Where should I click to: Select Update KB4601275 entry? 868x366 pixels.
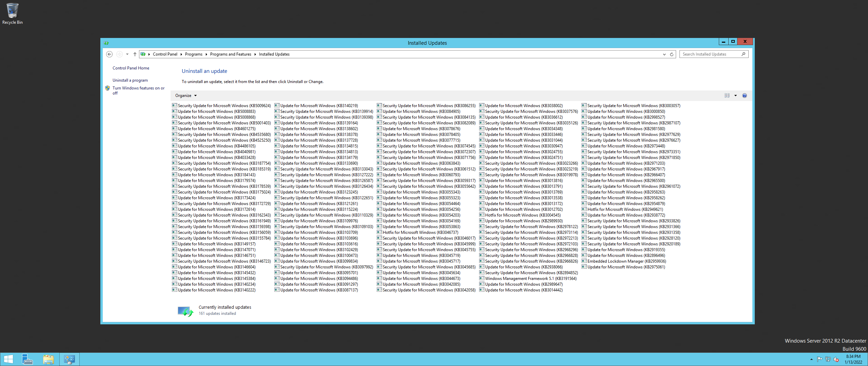214,129
